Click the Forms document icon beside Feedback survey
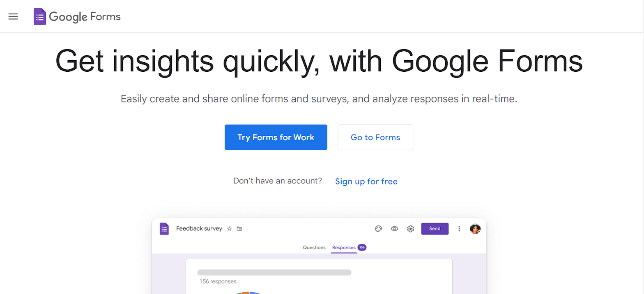The width and height of the screenshot is (644, 294). (x=164, y=229)
